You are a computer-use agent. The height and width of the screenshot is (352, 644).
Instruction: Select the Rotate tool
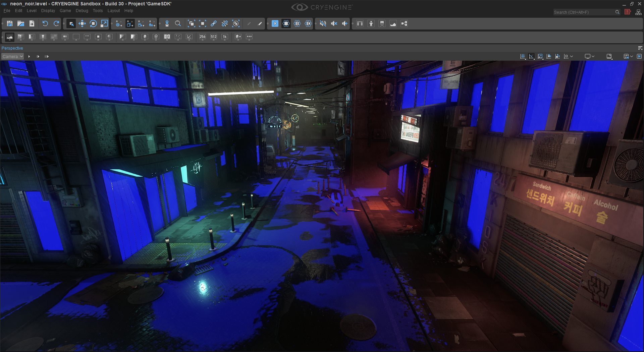[x=93, y=23]
